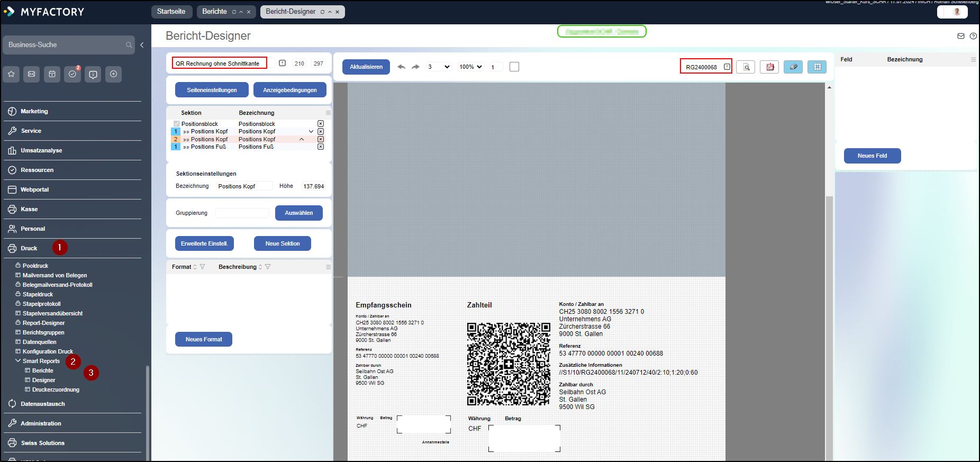
Task: Move first Positions Kopf down with chevron
Action: tap(311, 131)
